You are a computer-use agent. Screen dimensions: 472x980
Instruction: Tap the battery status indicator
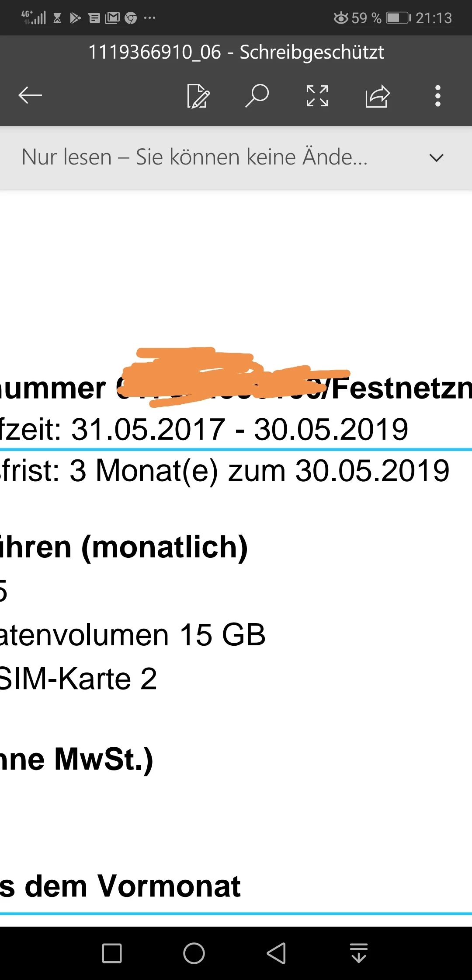click(398, 18)
